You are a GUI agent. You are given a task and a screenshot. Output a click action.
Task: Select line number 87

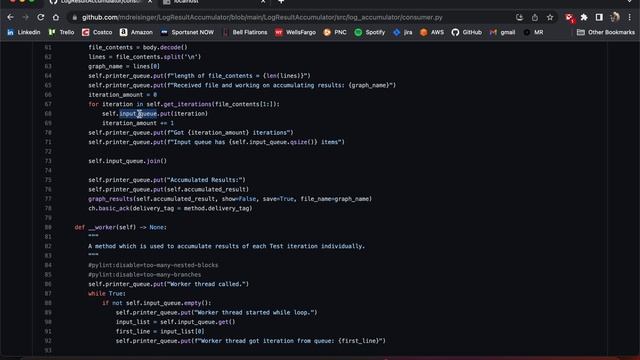point(48,293)
